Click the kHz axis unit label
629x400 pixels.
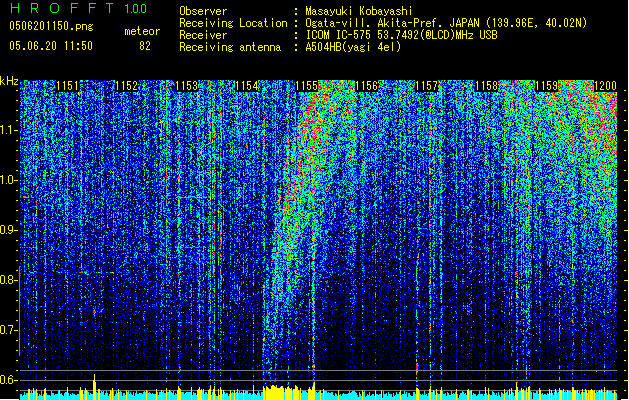click(9, 81)
